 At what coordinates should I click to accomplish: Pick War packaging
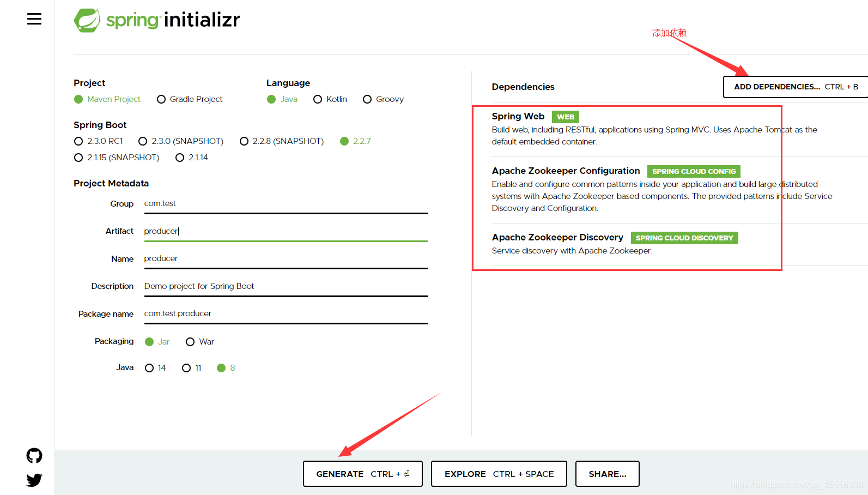[x=200, y=342]
